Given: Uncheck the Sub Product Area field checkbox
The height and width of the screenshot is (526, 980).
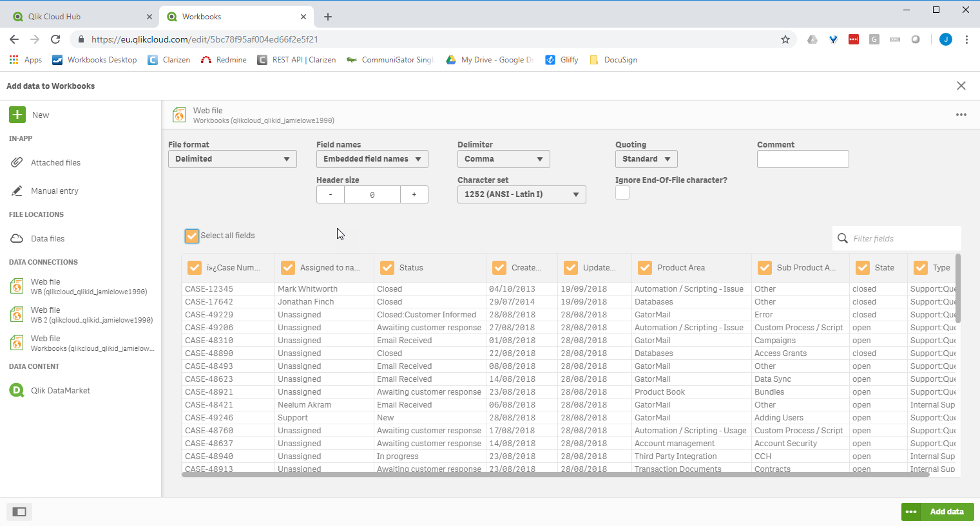Looking at the screenshot, I should click(x=765, y=268).
